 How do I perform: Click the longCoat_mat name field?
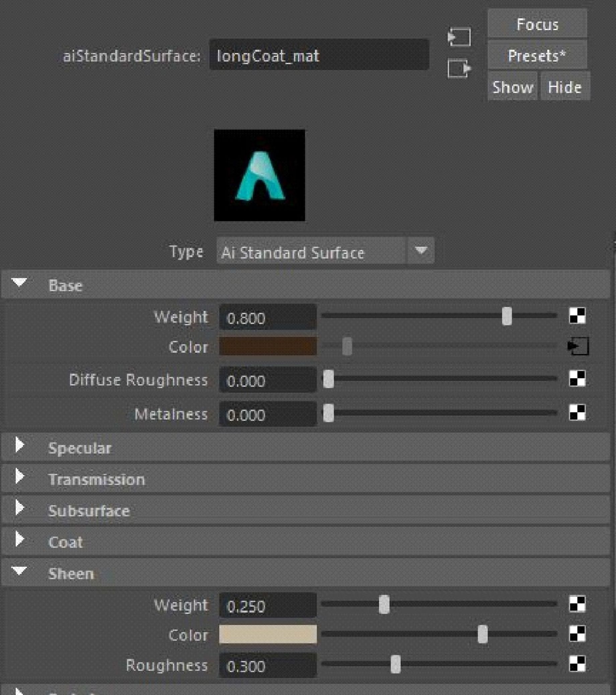319,55
